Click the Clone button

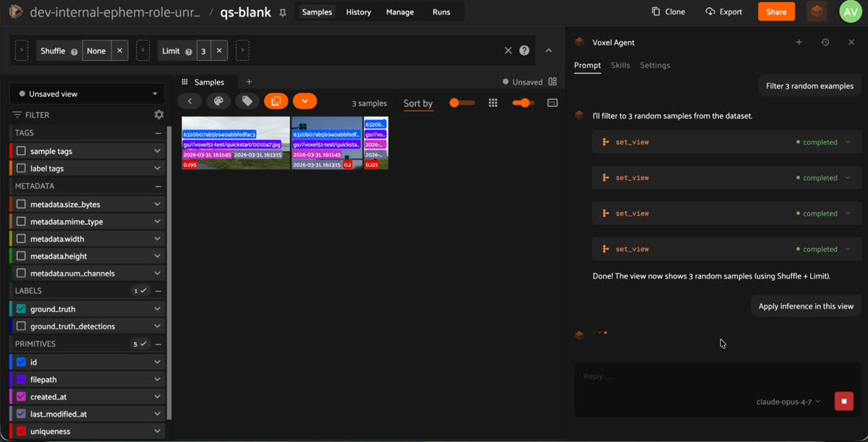(x=668, y=12)
